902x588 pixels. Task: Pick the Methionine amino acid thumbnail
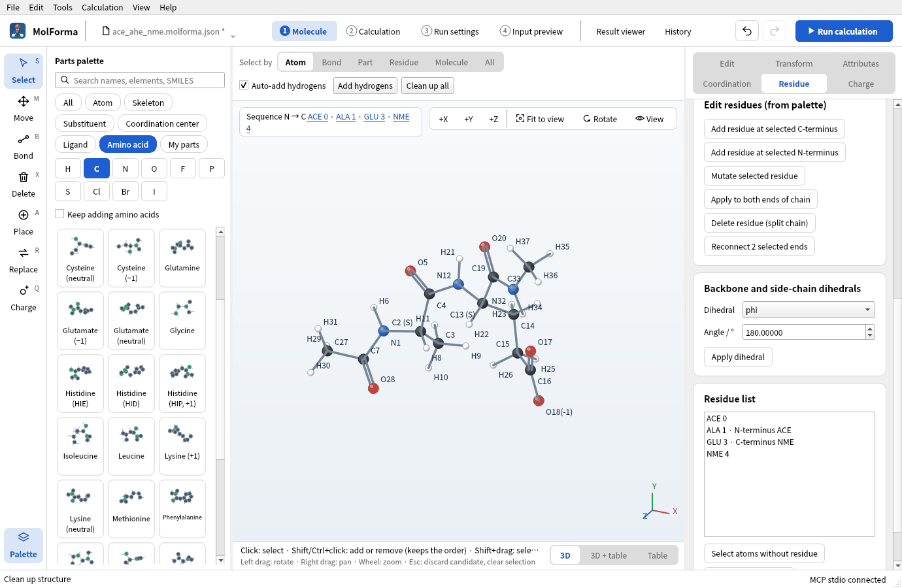(x=131, y=509)
